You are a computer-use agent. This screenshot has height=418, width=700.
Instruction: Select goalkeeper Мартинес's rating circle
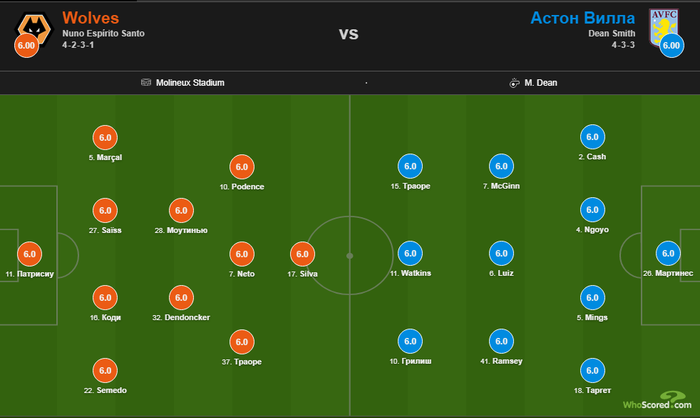click(x=668, y=253)
